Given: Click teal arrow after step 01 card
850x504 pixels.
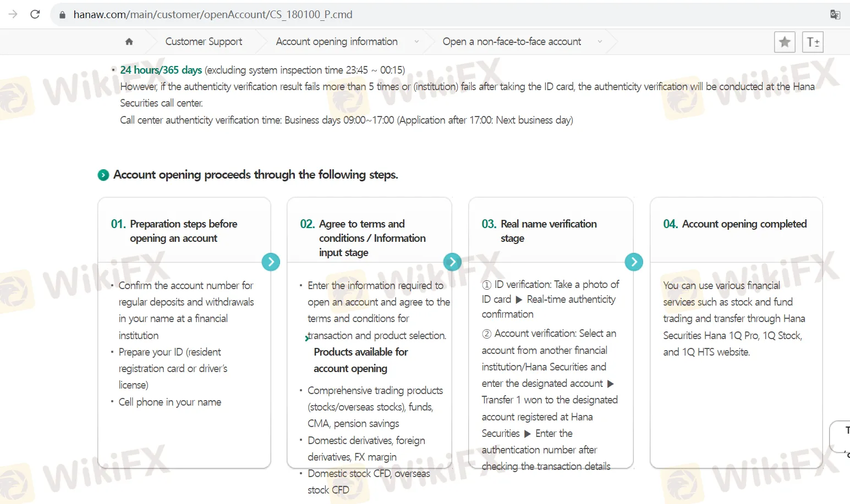Looking at the screenshot, I should point(271,262).
